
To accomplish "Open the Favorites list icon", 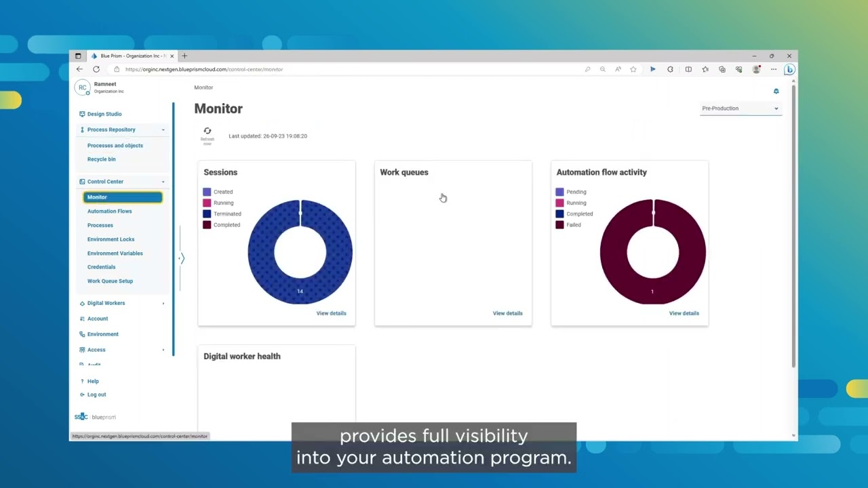I will click(705, 69).
